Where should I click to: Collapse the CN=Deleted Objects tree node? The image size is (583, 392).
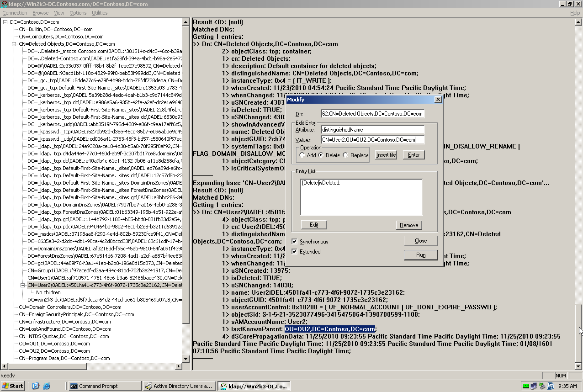[x=14, y=44]
